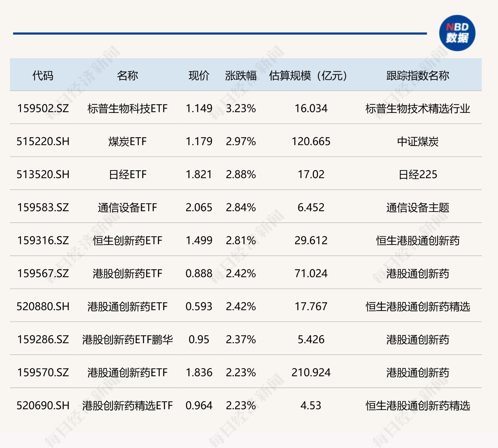Click the 通信设备ETF name cell
Screen dimensions: 498x448
127,208
